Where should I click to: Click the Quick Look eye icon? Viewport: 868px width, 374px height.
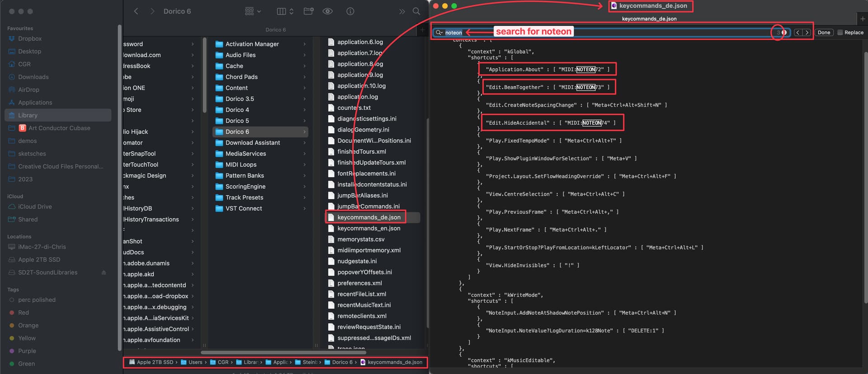[x=328, y=11]
